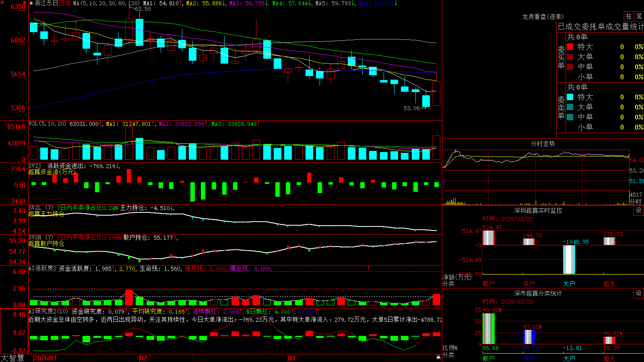Click the lock icon at bottom of chart
This screenshot has width=644, height=362.
coord(438,357)
